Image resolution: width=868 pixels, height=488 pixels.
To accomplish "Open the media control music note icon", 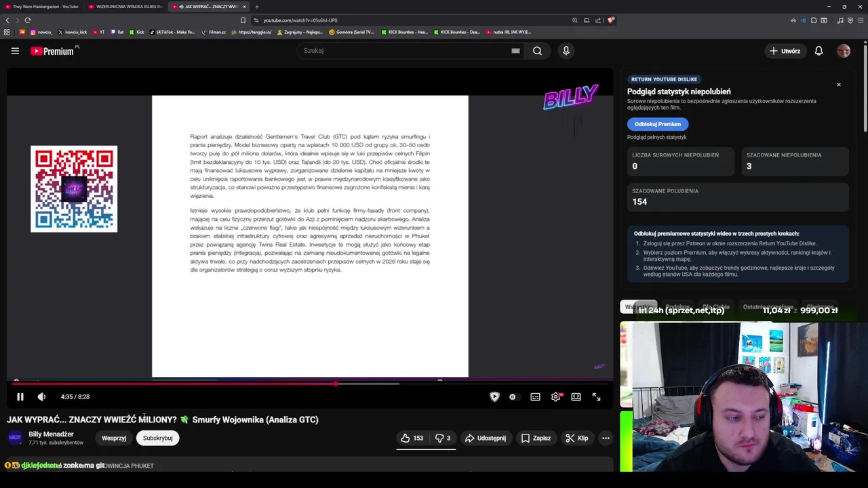I will coord(840,20).
